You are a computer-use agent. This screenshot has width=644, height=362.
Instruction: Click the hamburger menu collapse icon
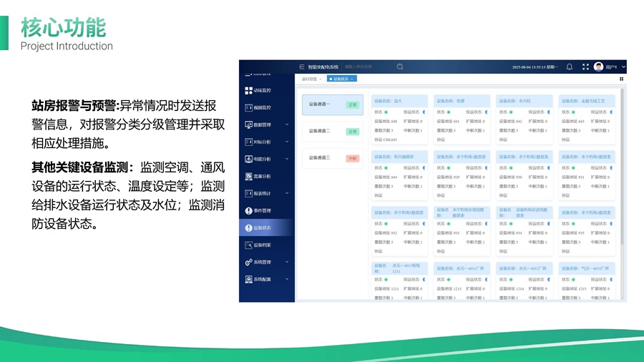[301, 67]
